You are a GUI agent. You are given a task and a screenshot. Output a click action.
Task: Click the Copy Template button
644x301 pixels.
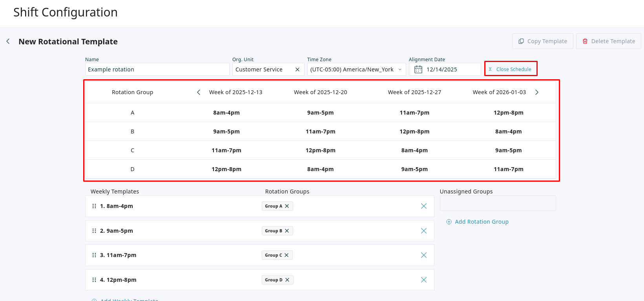click(542, 41)
